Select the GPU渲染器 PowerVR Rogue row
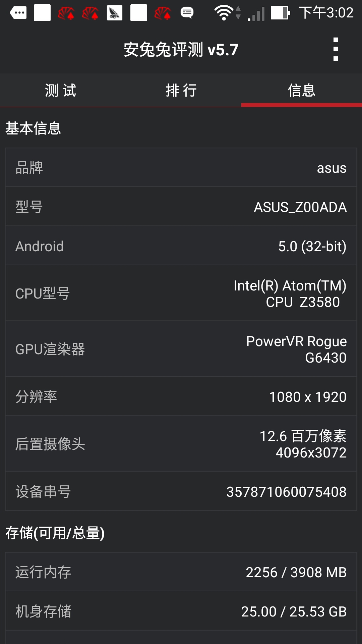The height and width of the screenshot is (644, 362). pyautogui.click(x=181, y=349)
